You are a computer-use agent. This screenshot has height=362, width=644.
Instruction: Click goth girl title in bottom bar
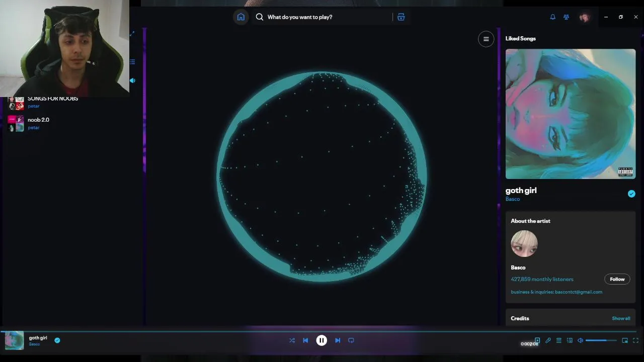[38, 338]
